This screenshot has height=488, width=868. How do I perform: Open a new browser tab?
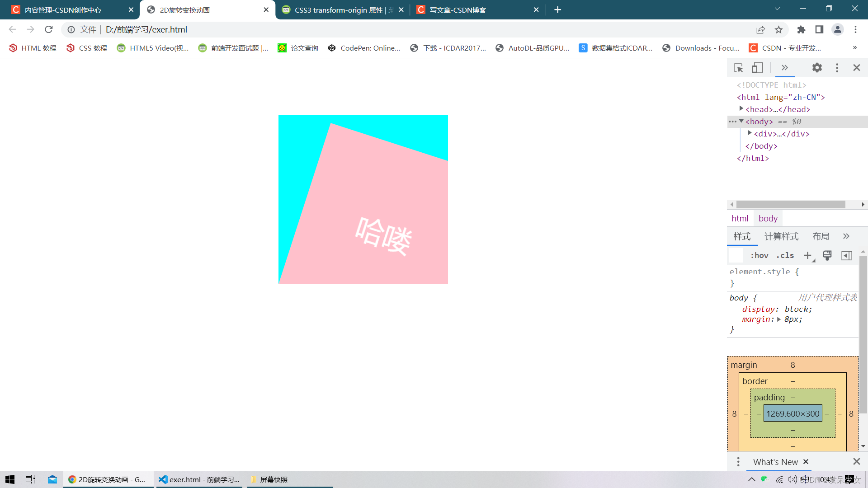point(558,10)
